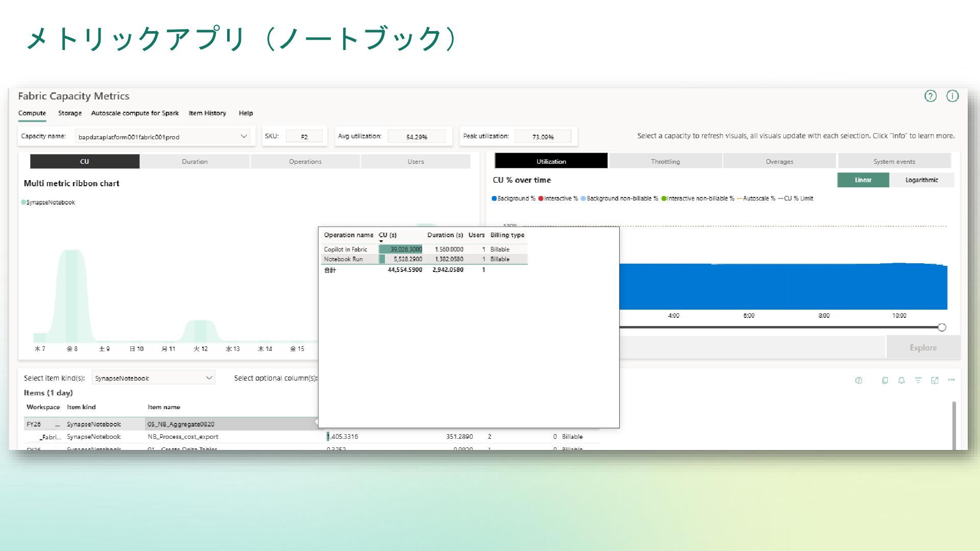Show the System events chart
The width and height of the screenshot is (980, 551).
pos(894,161)
